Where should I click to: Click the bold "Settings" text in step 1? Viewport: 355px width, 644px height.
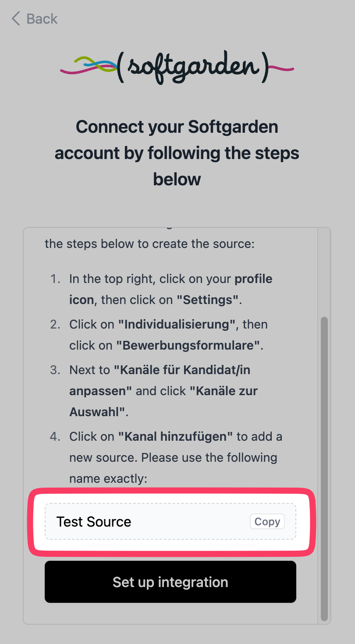pyautogui.click(x=207, y=300)
